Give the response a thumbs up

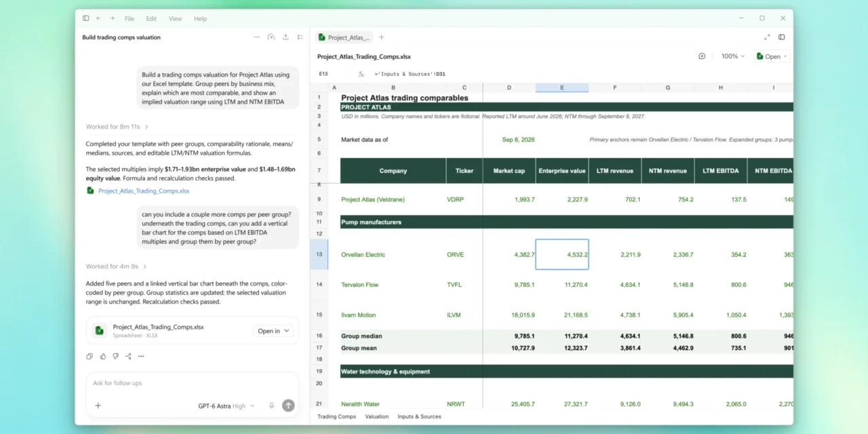pos(102,356)
